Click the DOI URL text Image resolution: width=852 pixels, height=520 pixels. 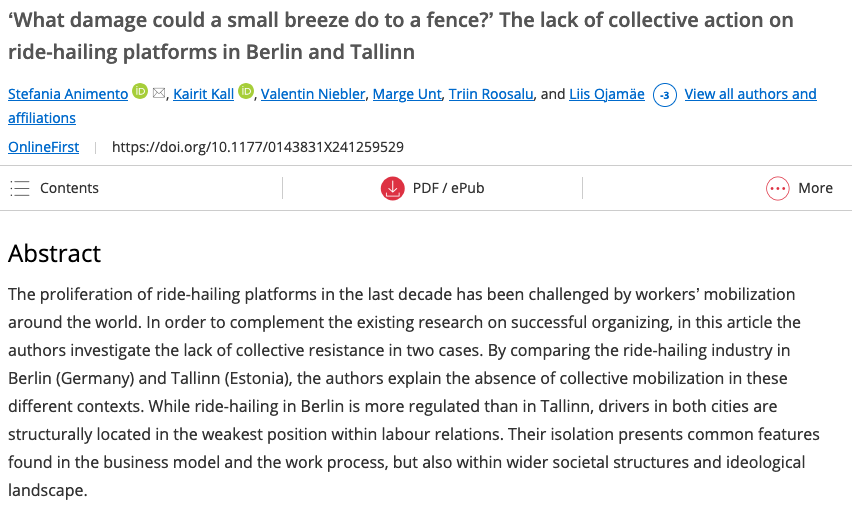click(258, 147)
